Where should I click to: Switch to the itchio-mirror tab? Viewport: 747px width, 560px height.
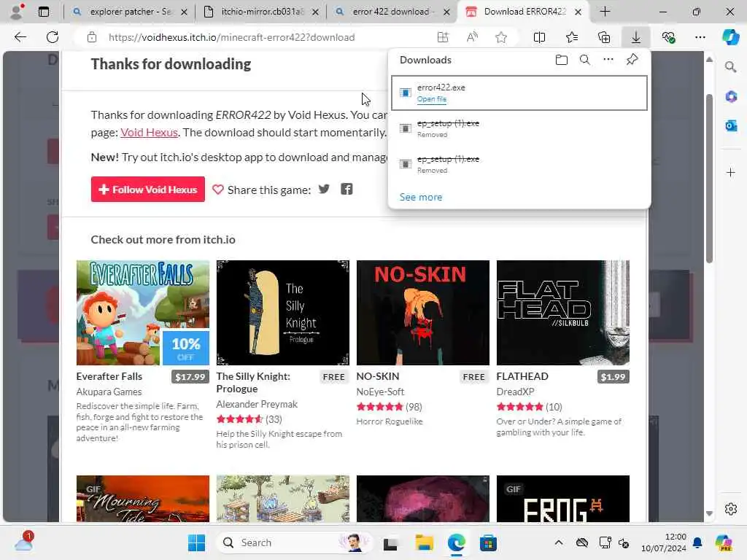261,12
